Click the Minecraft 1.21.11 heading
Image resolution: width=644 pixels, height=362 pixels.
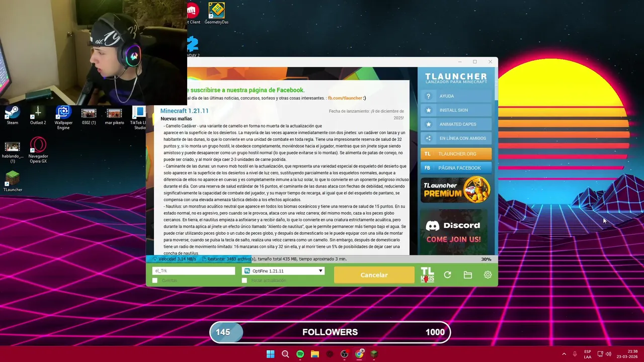(x=184, y=111)
